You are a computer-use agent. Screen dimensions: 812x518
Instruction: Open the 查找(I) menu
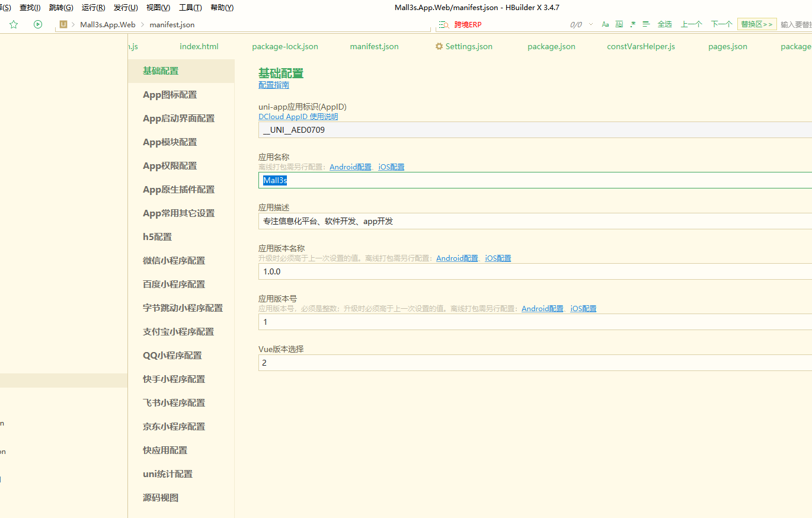[30, 8]
